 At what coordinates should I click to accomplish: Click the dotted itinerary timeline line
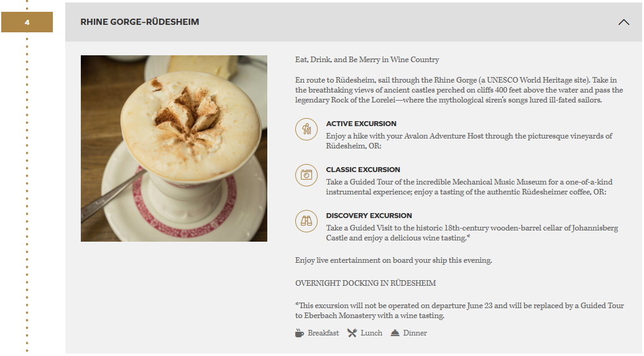click(27, 193)
